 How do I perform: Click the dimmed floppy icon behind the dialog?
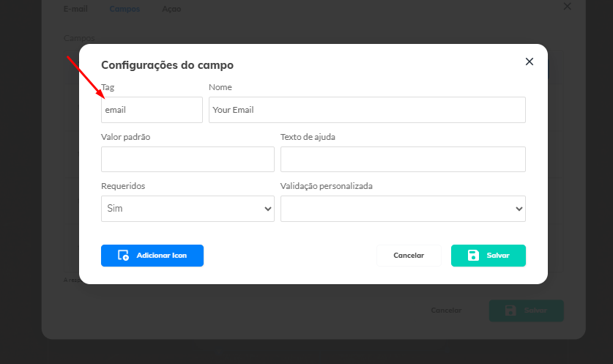pyautogui.click(x=510, y=311)
